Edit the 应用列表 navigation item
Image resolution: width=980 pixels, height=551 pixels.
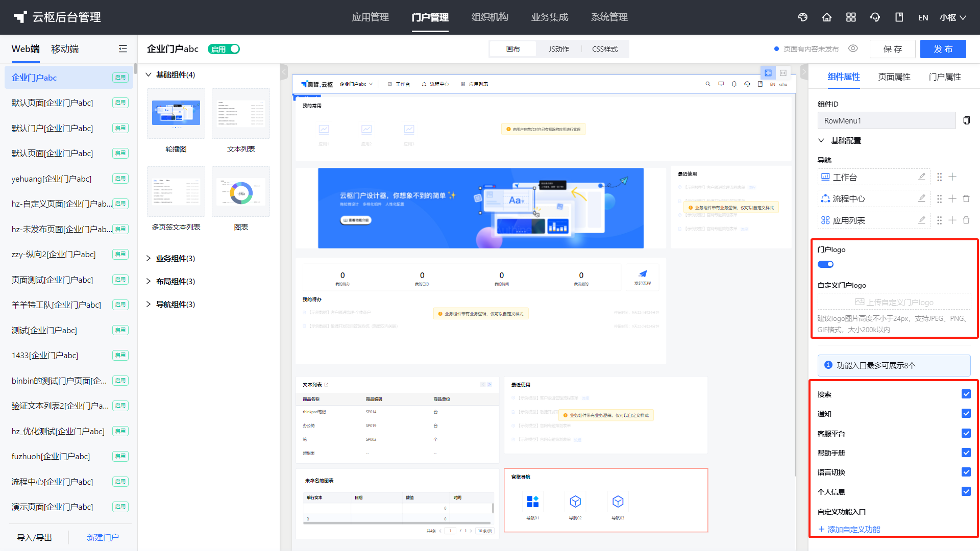(x=922, y=220)
